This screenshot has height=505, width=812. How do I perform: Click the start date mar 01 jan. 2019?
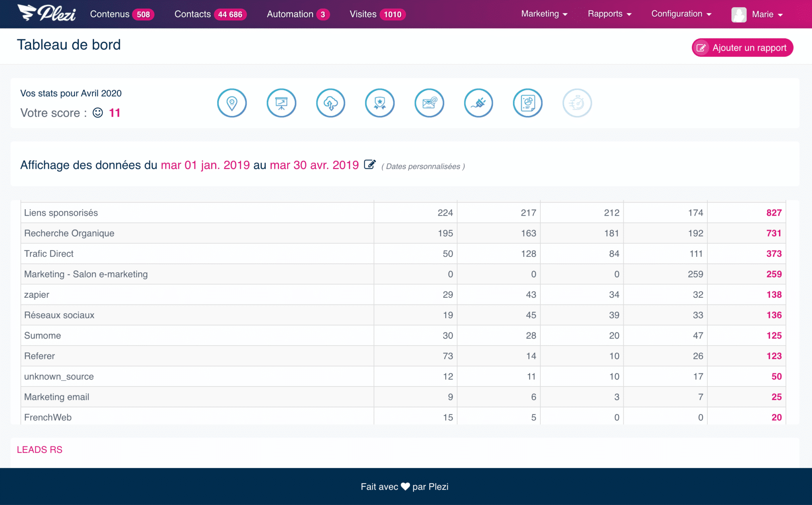click(205, 165)
